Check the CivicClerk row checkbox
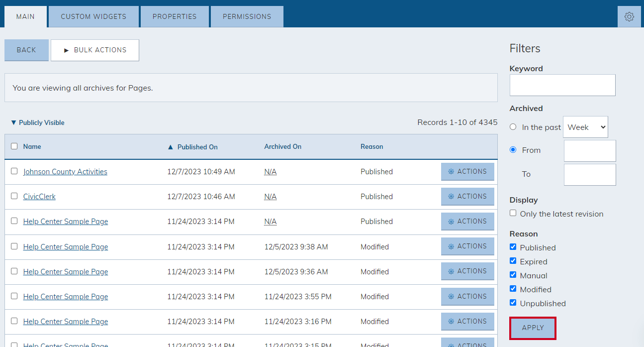This screenshot has height=347, width=644. (x=14, y=196)
